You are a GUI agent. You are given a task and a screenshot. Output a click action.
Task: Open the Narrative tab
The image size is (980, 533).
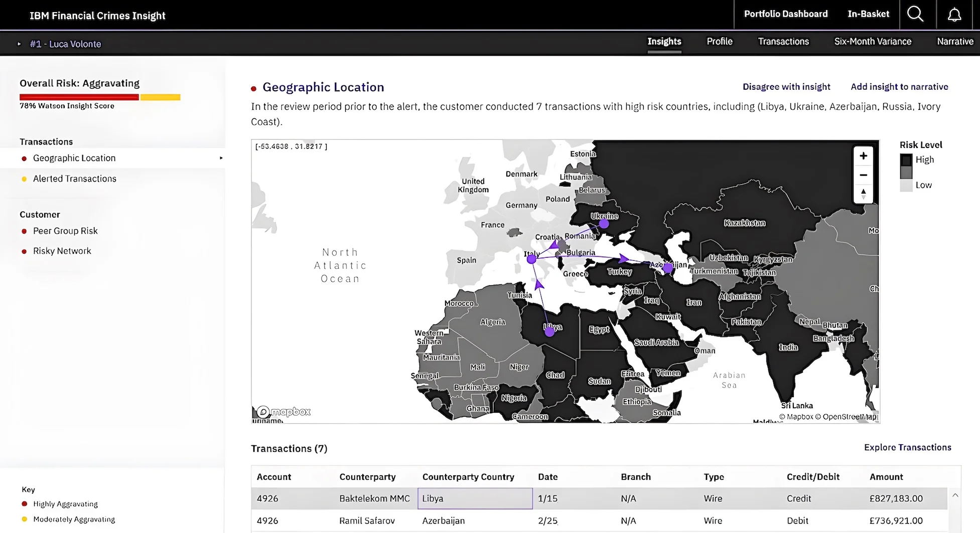click(x=955, y=42)
